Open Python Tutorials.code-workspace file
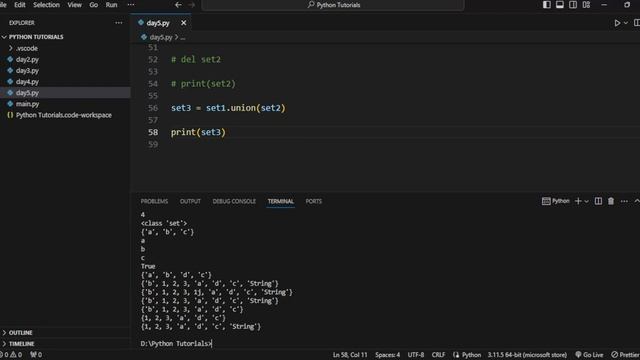This screenshot has width=640, height=360. (64, 115)
